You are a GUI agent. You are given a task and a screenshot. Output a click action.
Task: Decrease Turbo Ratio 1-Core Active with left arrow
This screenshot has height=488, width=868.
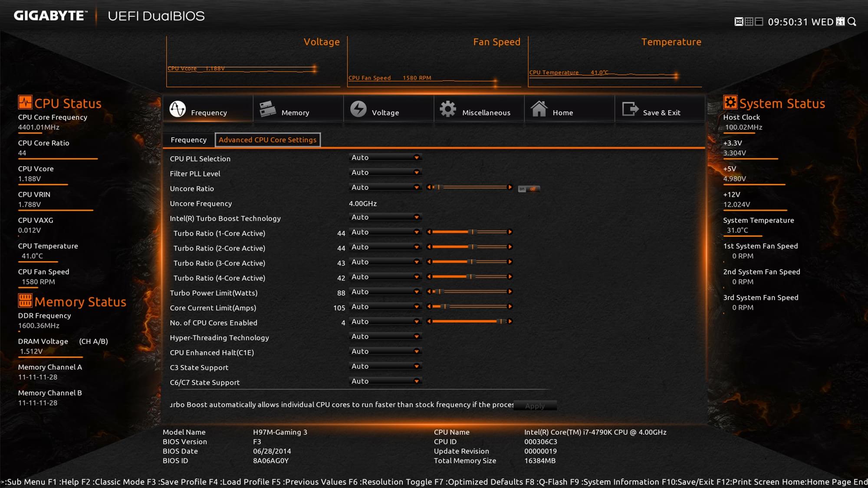tap(429, 232)
